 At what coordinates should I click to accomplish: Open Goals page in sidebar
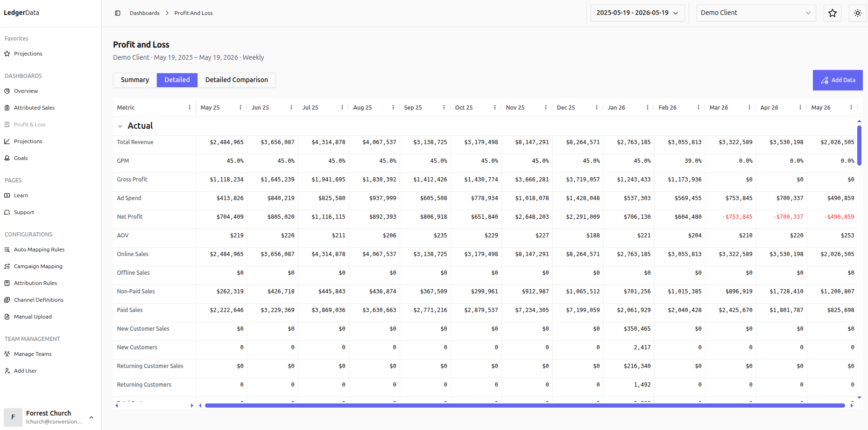pos(21,158)
